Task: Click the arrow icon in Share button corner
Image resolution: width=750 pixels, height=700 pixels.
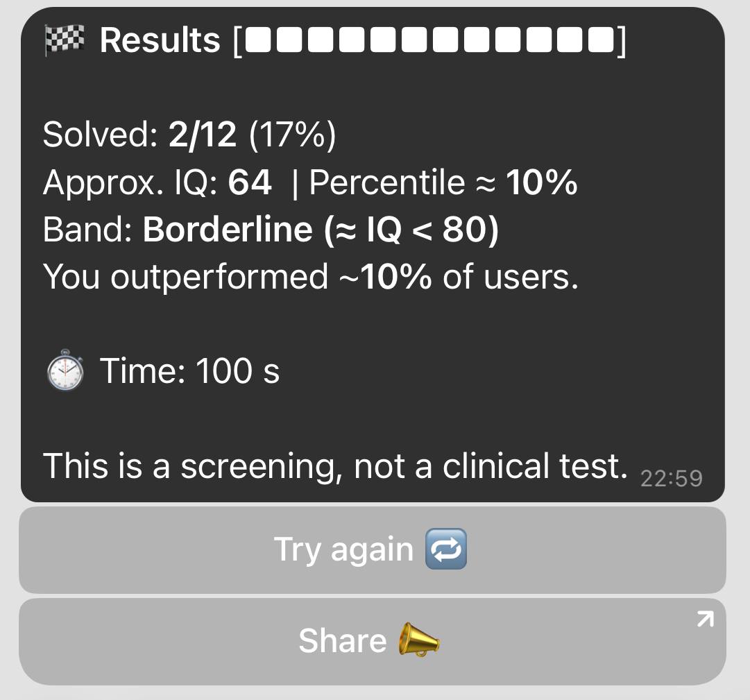Action: (704, 619)
